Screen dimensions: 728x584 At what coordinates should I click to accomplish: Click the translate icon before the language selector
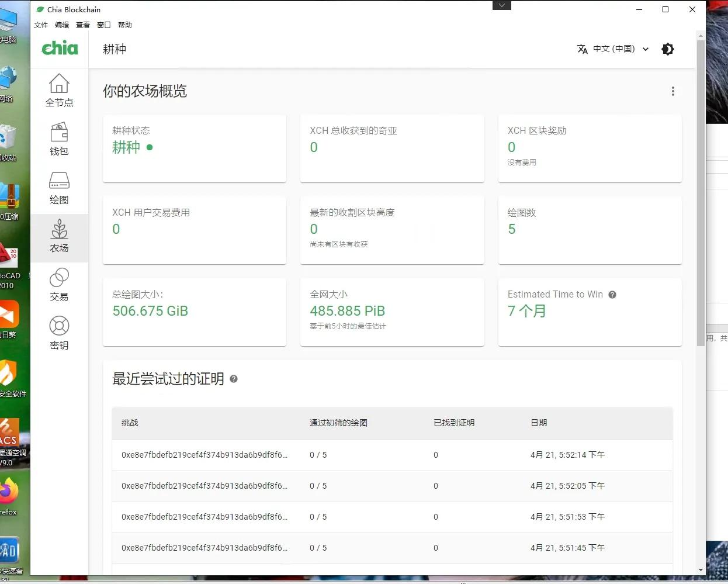click(582, 49)
